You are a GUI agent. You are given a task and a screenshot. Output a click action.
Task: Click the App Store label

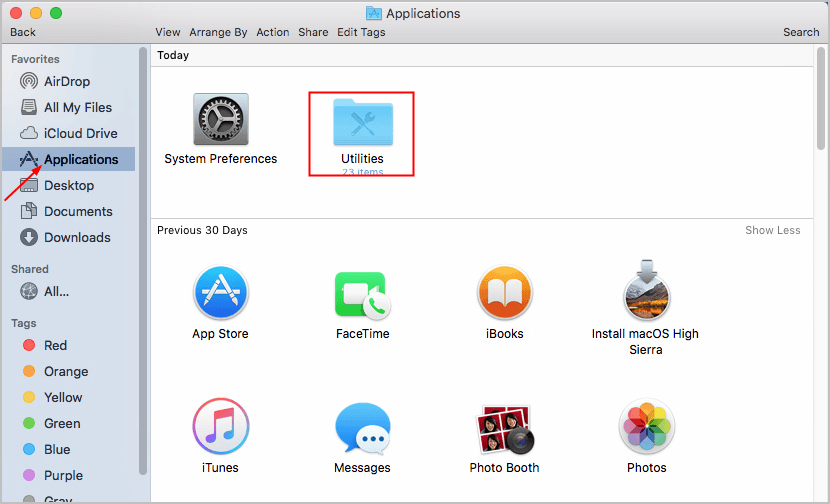click(220, 334)
